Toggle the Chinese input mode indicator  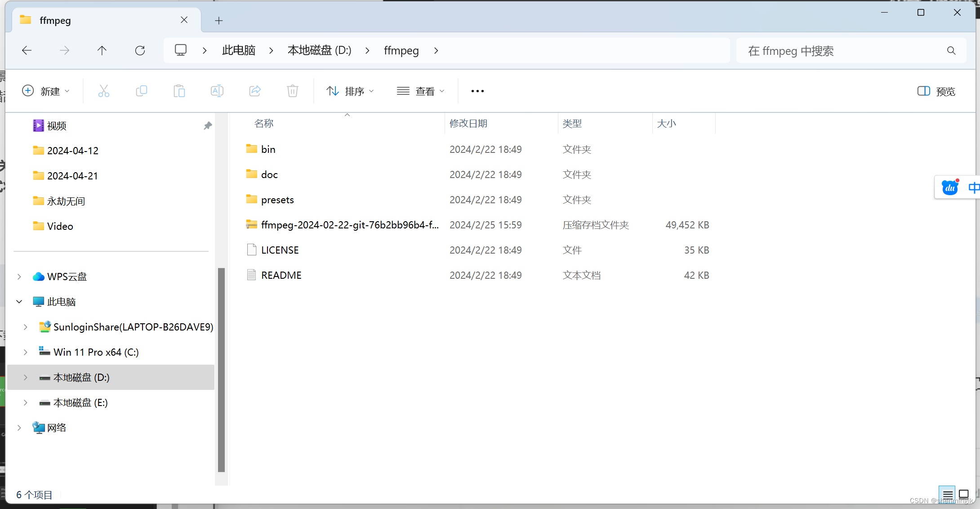click(x=974, y=187)
